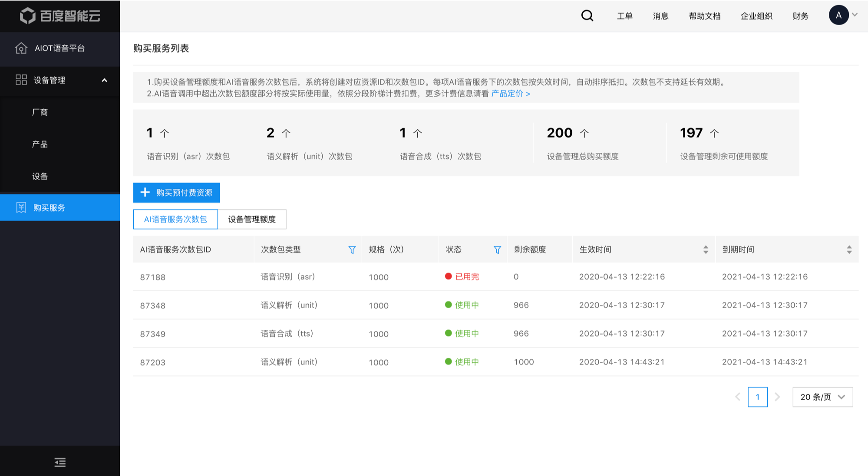The height and width of the screenshot is (476, 868).
Task: Select page 1 in pagination
Action: (x=757, y=397)
